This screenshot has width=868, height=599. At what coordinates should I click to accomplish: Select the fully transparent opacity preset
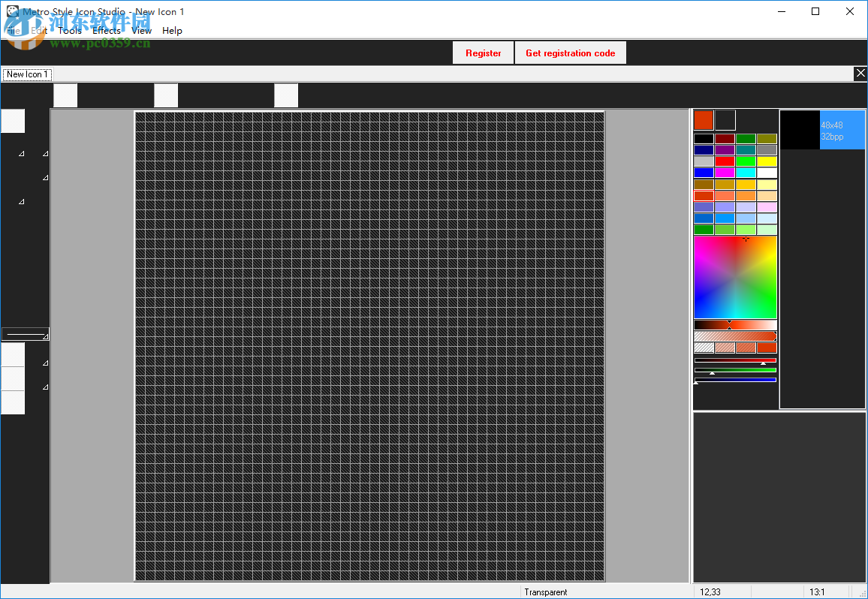point(704,348)
